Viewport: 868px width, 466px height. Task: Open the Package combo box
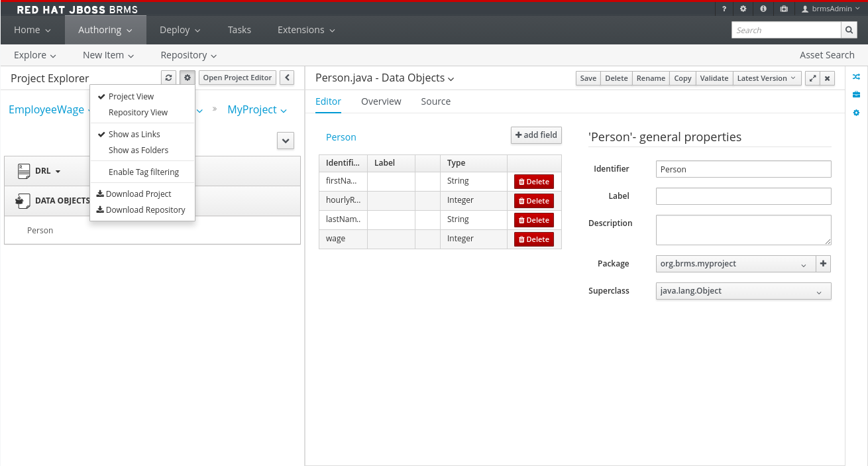click(x=735, y=264)
